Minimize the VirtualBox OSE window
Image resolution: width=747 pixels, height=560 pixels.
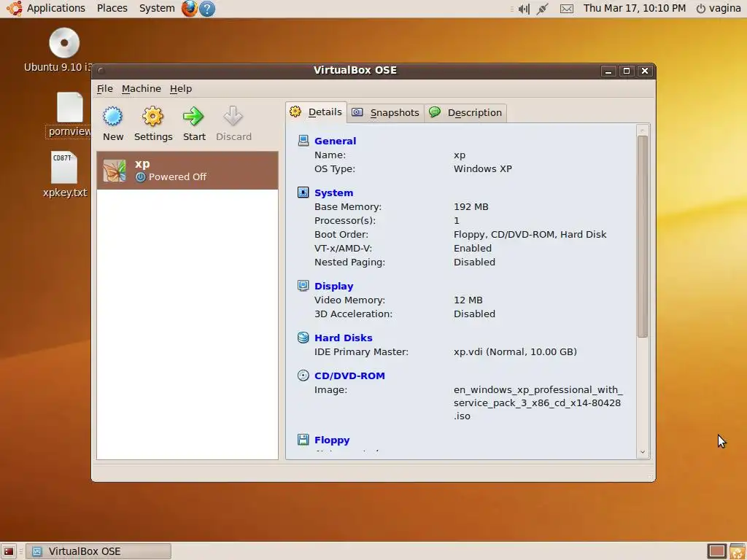608,71
